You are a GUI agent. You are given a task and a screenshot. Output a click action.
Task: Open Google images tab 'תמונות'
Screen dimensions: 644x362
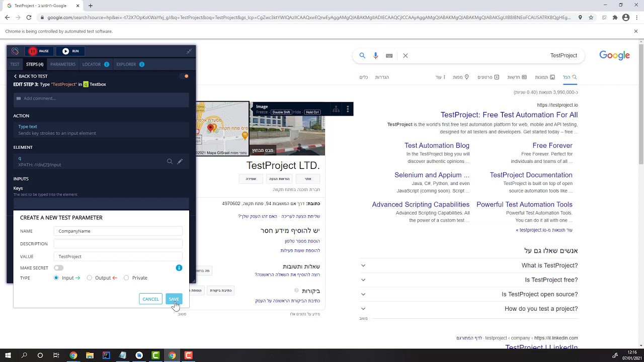(545, 77)
